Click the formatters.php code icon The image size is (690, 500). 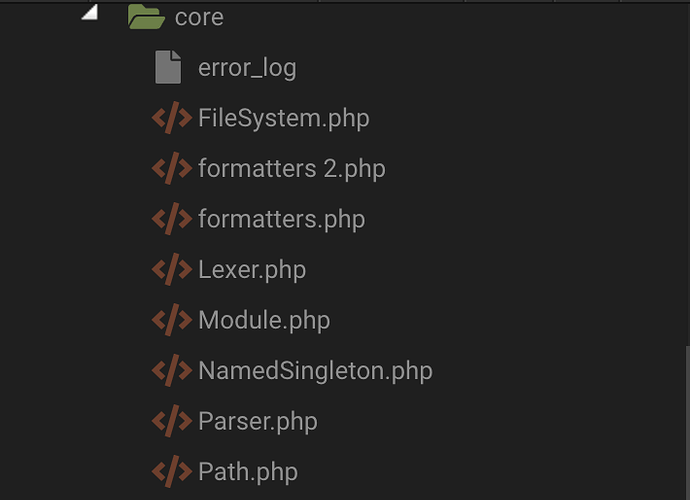(171, 219)
